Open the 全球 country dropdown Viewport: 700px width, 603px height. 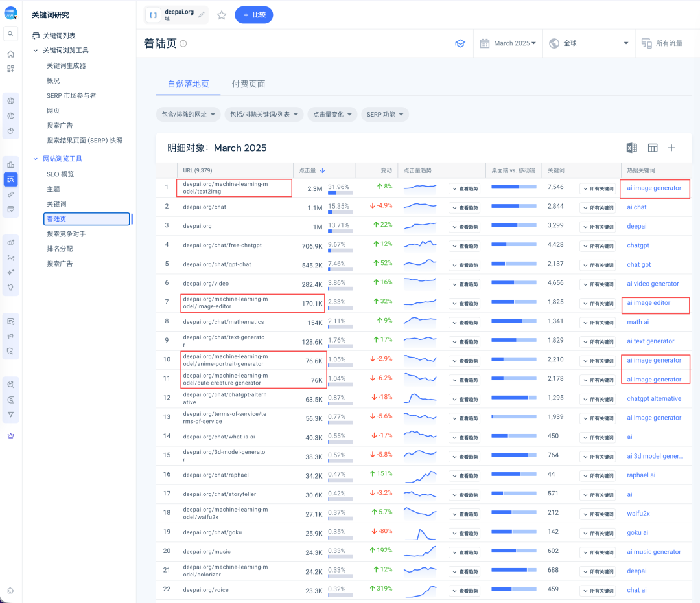(589, 43)
